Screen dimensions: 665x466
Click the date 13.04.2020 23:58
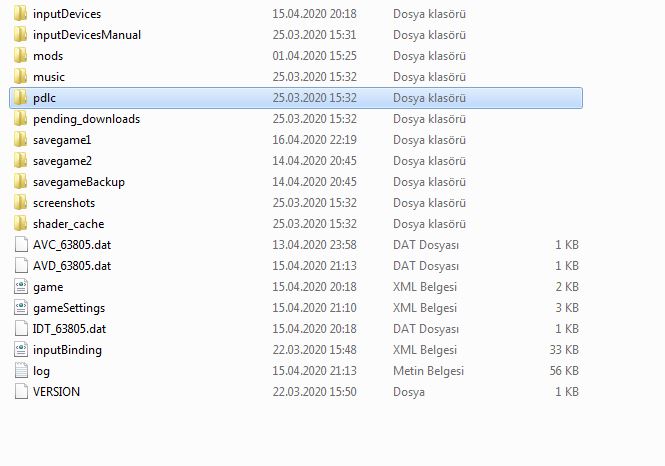[314, 245]
